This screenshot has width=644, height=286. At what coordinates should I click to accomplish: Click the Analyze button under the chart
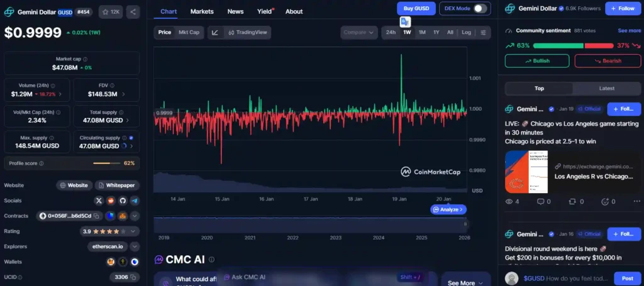tap(448, 209)
